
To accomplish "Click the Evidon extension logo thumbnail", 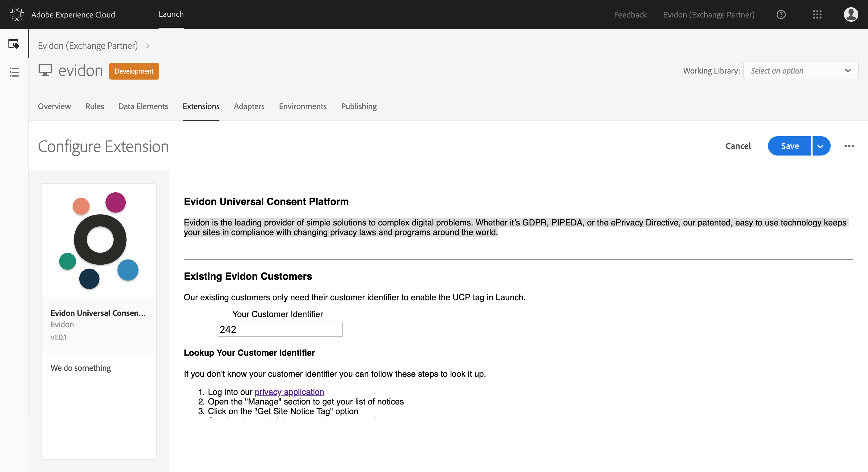I will click(x=99, y=241).
